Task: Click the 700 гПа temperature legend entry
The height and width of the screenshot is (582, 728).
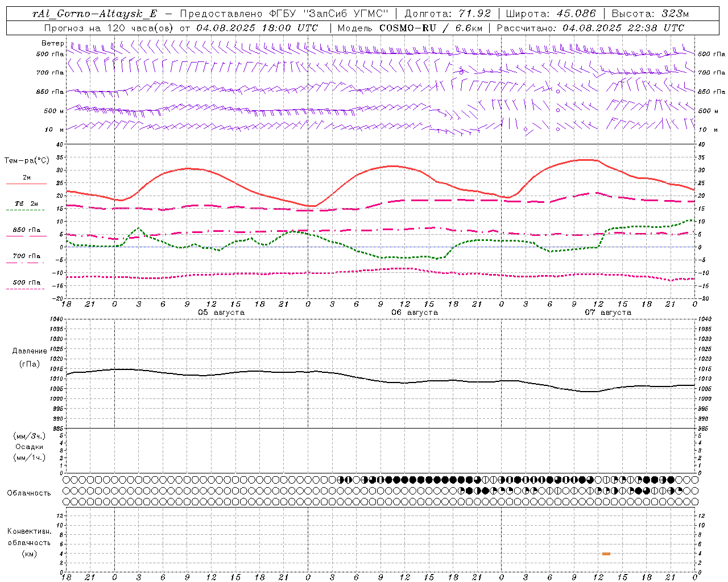Action: 26,259
